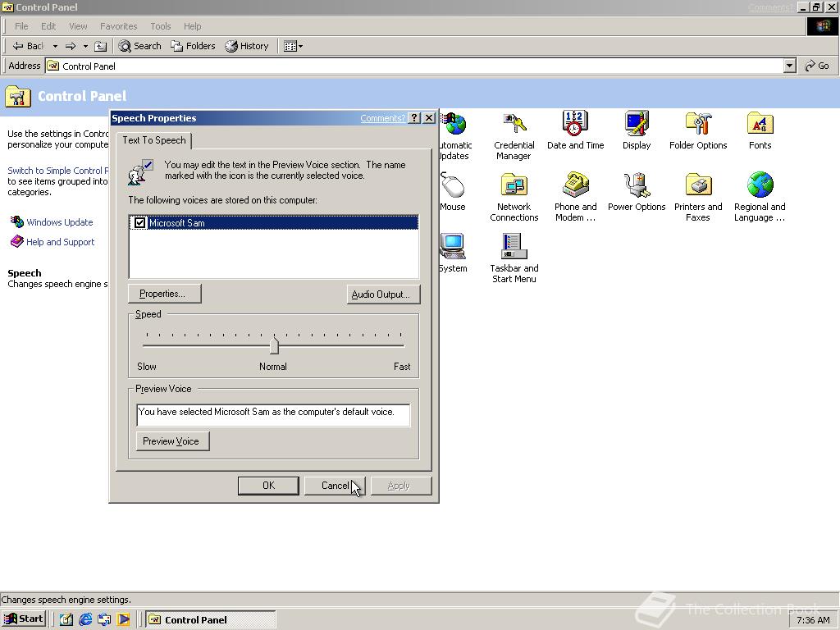Click the Comments? link in Speech Properties title
Image resolution: width=840 pixels, height=630 pixels.
382,118
